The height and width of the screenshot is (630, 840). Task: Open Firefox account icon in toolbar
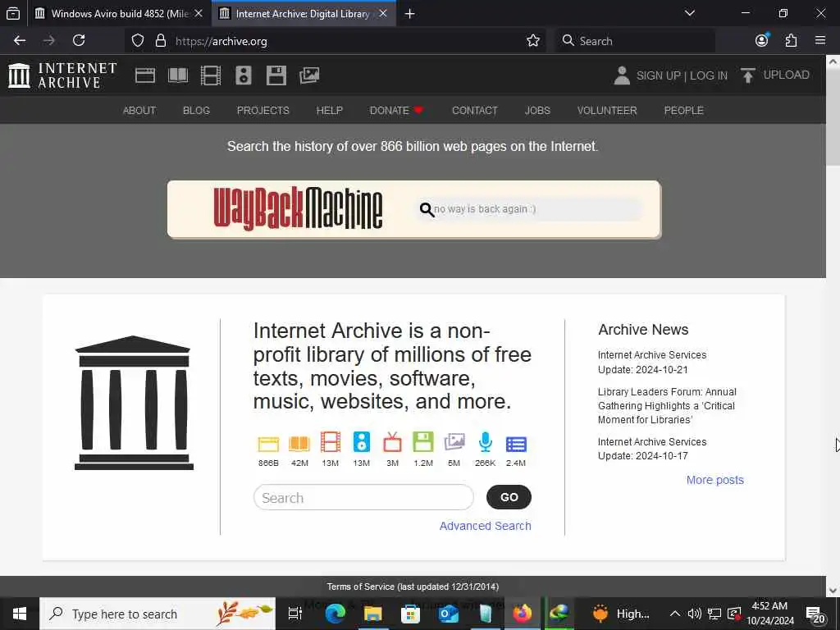[x=762, y=40]
